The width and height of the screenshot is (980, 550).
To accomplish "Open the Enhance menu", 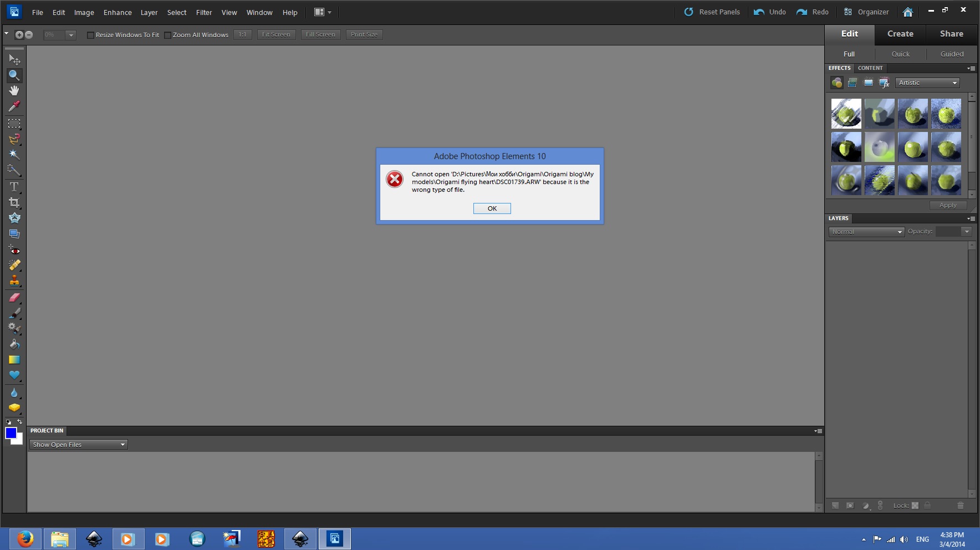I will click(118, 12).
